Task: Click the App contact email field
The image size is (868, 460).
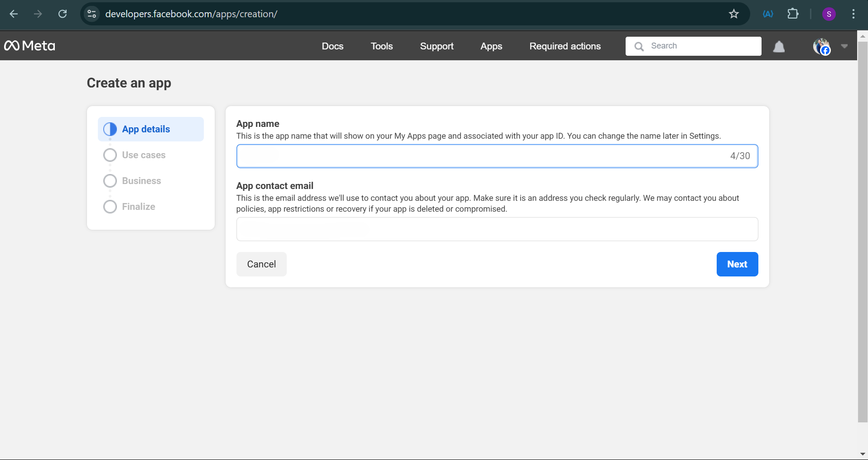Action: [497, 229]
